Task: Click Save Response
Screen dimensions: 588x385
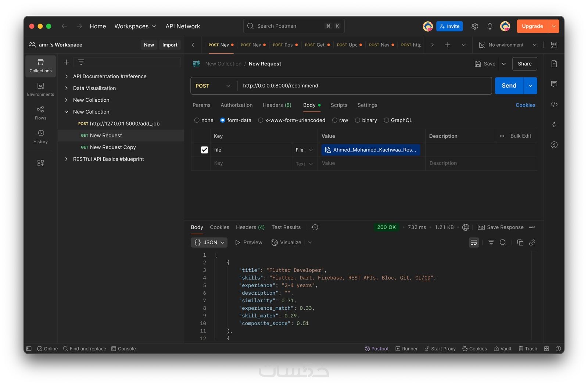Action: click(x=501, y=227)
